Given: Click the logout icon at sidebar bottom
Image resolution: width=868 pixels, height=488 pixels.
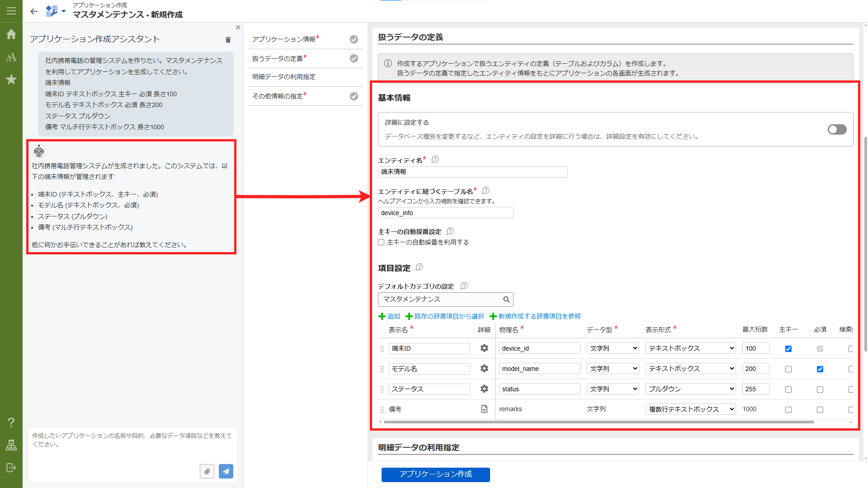Looking at the screenshot, I should click(x=11, y=468).
